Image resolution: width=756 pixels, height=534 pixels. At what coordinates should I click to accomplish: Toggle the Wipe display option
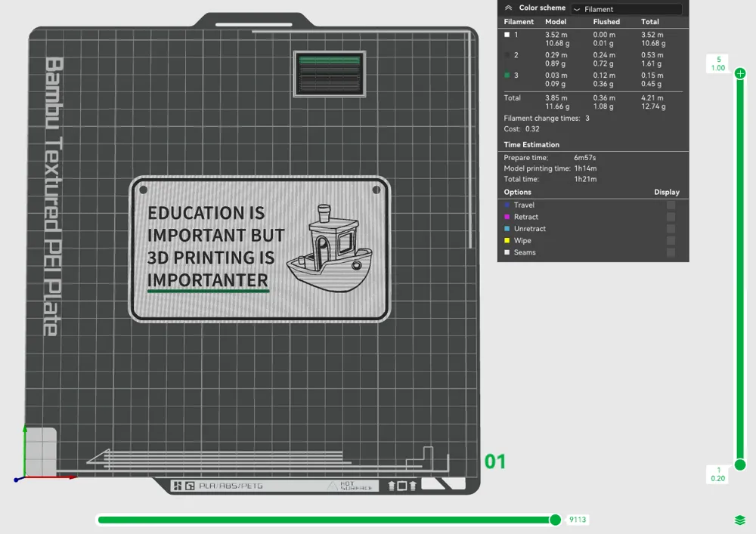click(670, 240)
